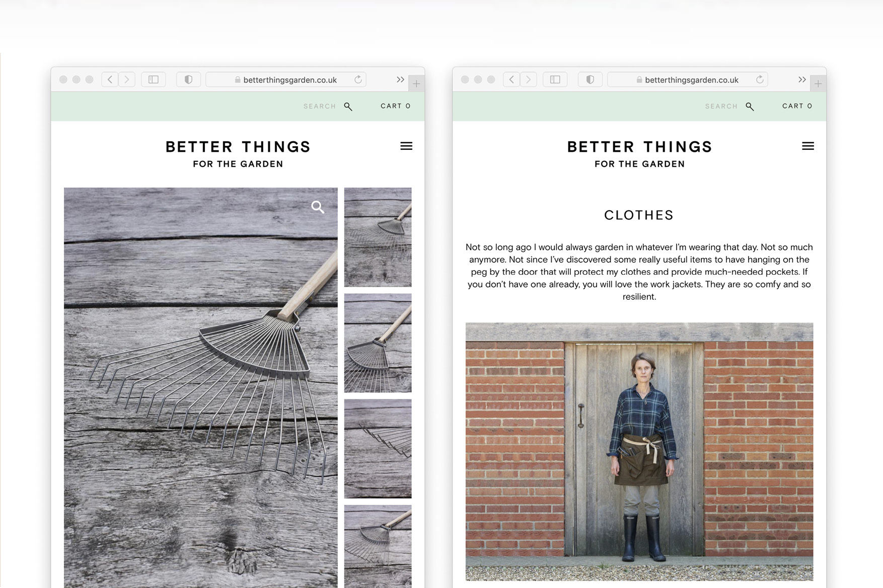Image resolution: width=883 pixels, height=588 pixels.
Task: Open a new tab in left browser window
Action: 416,83
